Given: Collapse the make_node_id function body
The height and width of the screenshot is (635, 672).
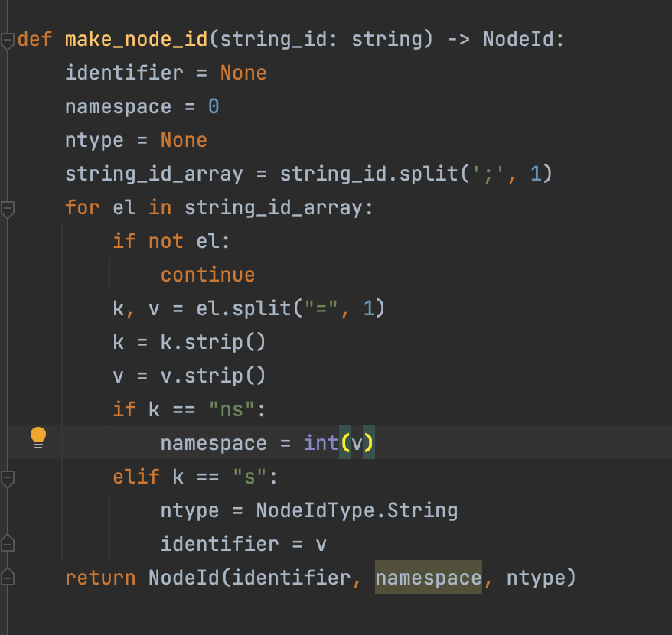Looking at the screenshot, I should (x=6, y=39).
